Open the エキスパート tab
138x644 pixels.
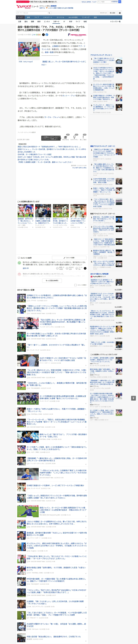point(48,17)
